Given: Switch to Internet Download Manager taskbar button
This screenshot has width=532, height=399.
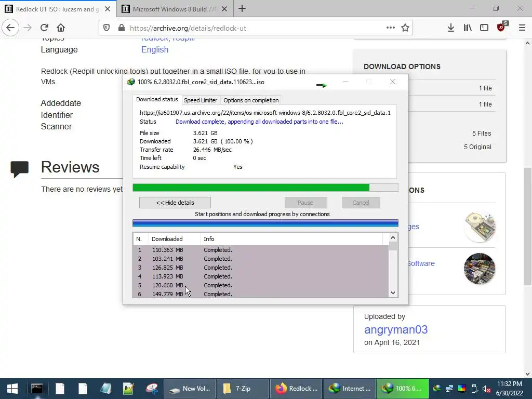Looking at the screenshot, I should pos(350,389).
